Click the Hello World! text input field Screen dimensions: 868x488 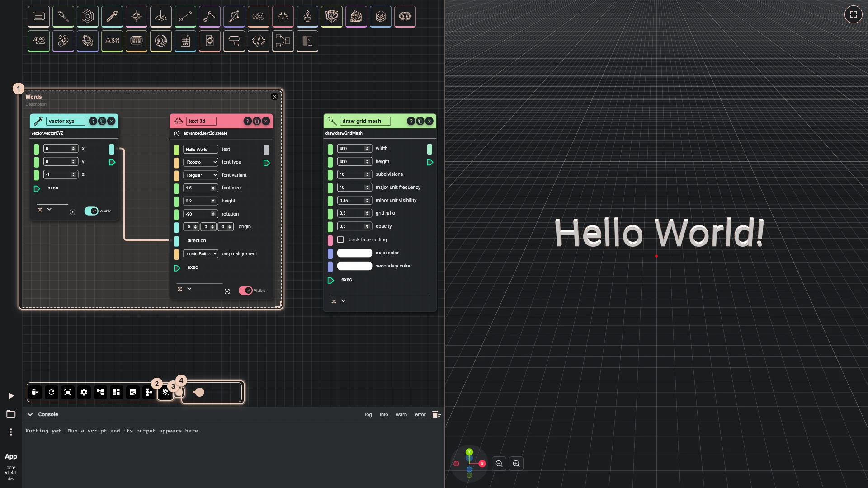[x=201, y=150]
